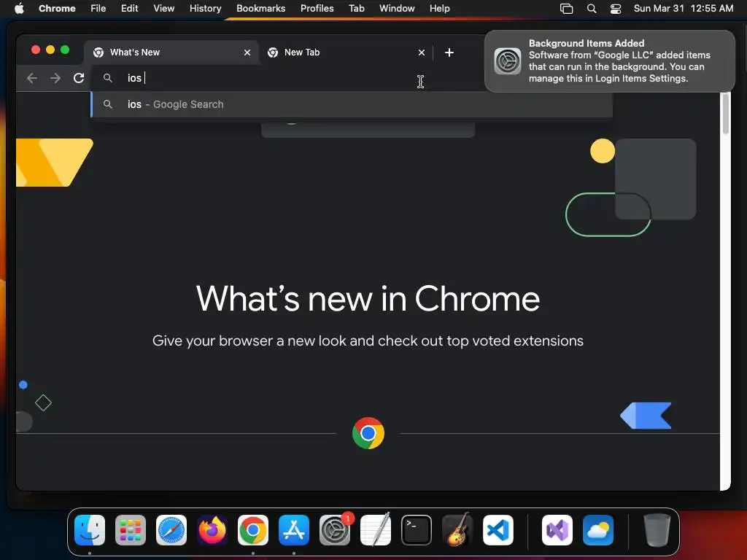Open Visual Studio Code from the dock
This screenshot has height=560, width=747.
tap(498, 529)
